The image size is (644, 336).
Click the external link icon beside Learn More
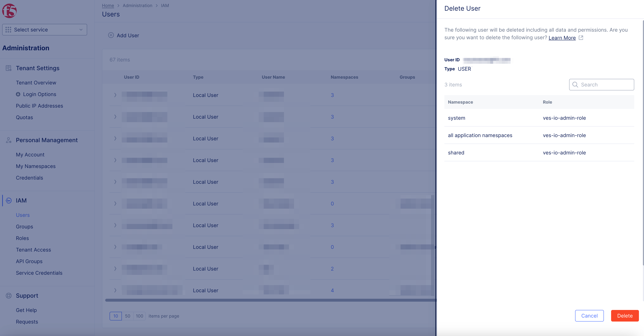(x=581, y=38)
